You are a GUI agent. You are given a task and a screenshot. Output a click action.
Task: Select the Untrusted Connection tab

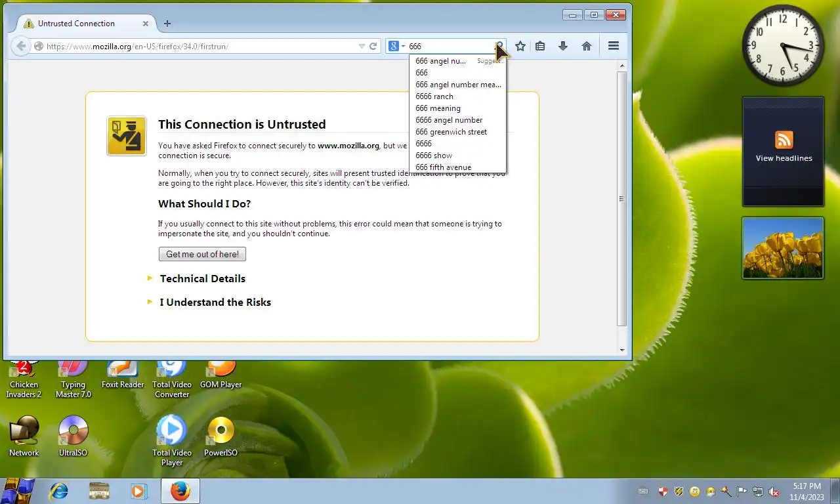(x=84, y=24)
